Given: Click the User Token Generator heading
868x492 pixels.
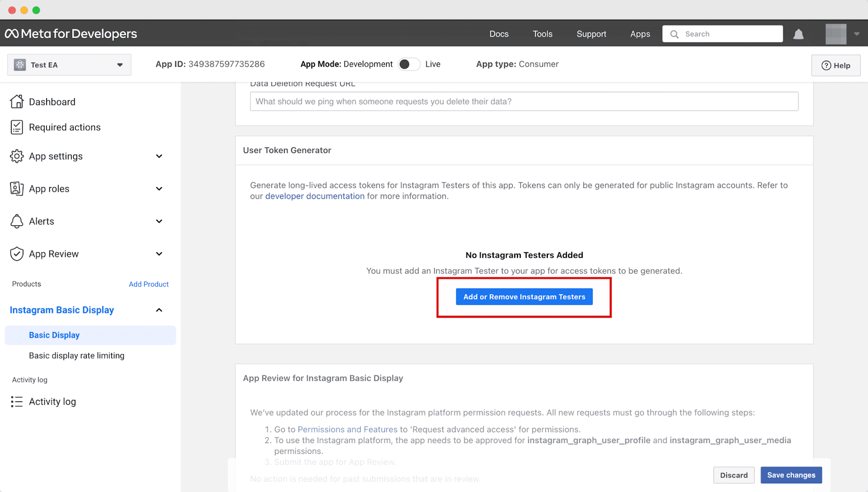Looking at the screenshot, I should 287,150.
